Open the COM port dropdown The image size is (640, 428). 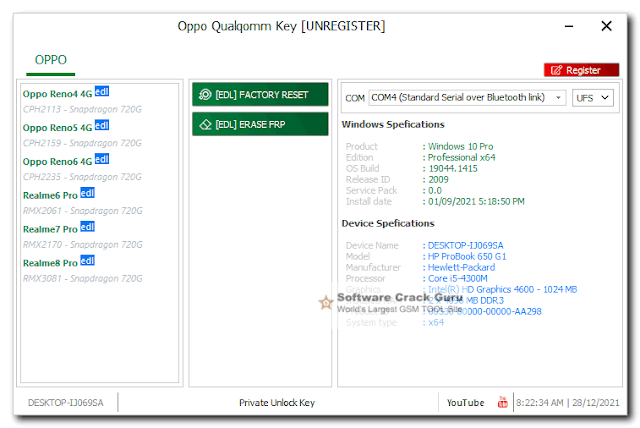[x=467, y=98]
